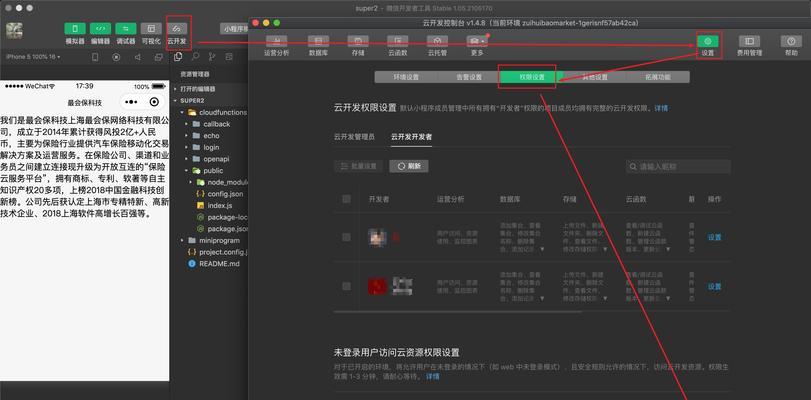The image size is (811, 400).
Task: Expand first row 存储 permissions arrow
Action: (x=605, y=249)
